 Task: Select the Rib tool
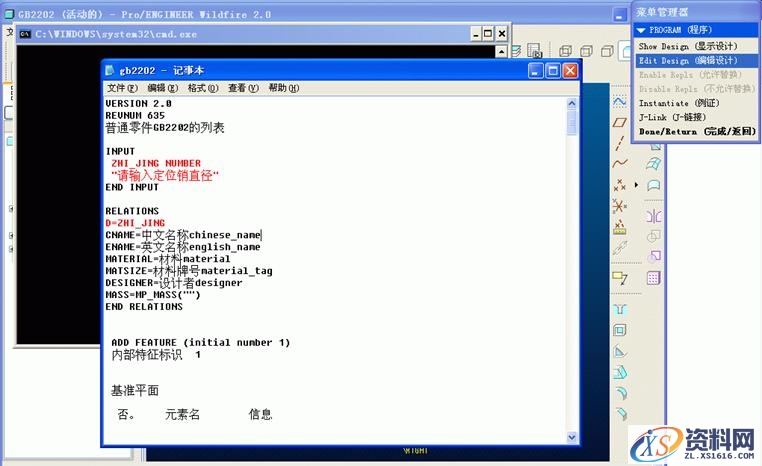[620, 351]
